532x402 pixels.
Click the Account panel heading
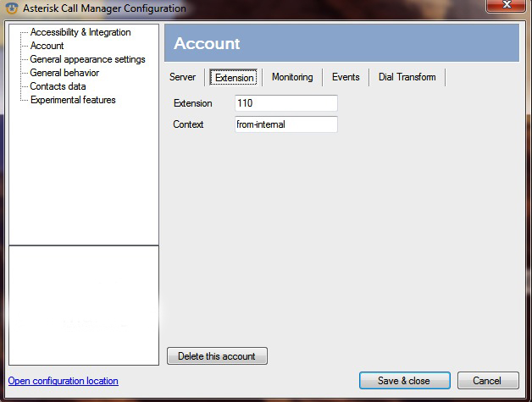click(x=207, y=44)
